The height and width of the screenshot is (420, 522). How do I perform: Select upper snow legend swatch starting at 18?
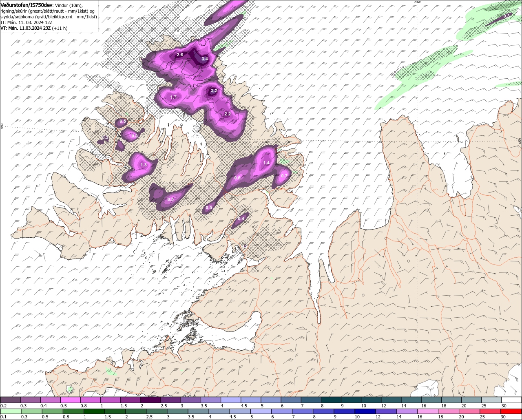tap(451, 400)
